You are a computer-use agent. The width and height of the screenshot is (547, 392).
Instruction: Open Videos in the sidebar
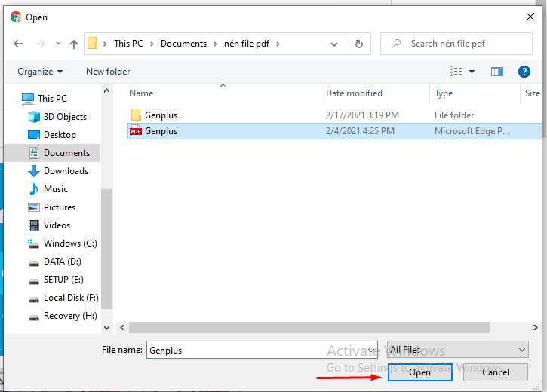tap(57, 225)
